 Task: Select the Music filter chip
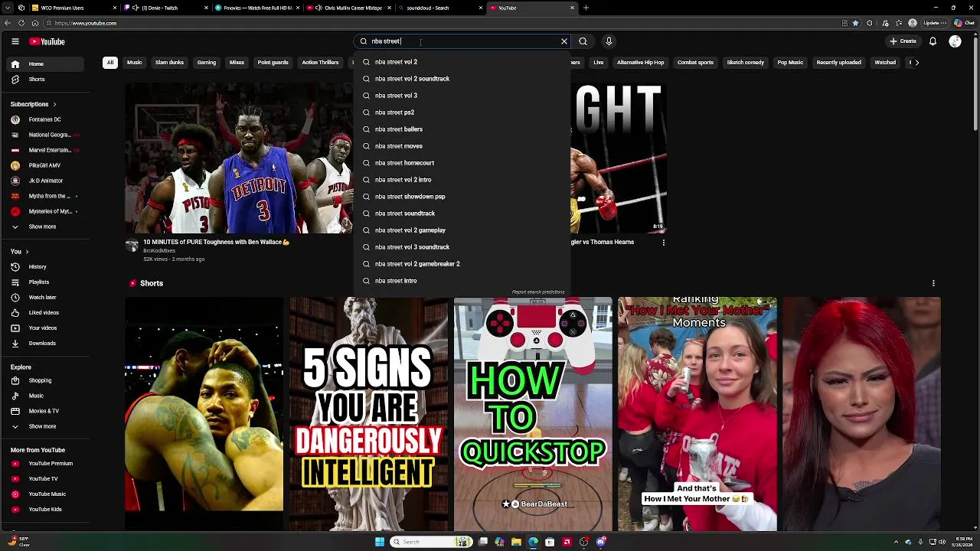tap(135, 63)
